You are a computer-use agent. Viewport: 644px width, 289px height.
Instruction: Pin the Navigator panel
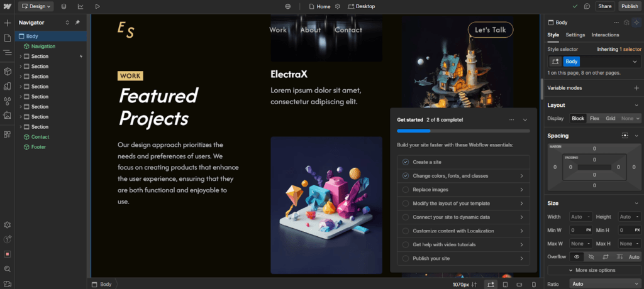pos(77,23)
